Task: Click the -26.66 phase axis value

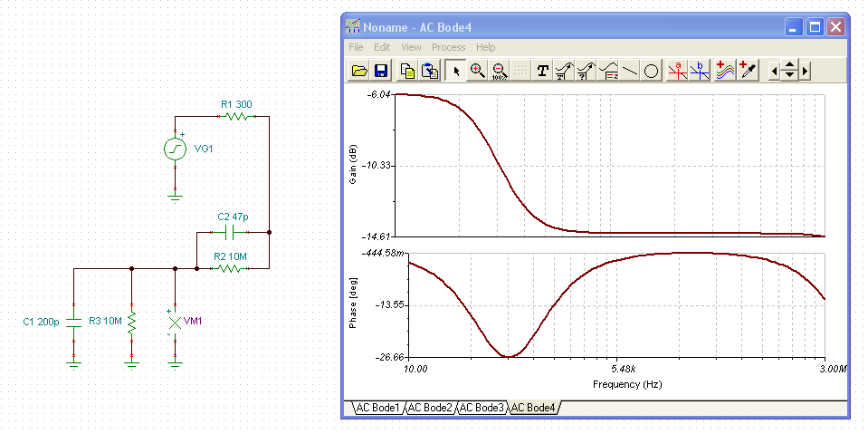Action: point(391,358)
